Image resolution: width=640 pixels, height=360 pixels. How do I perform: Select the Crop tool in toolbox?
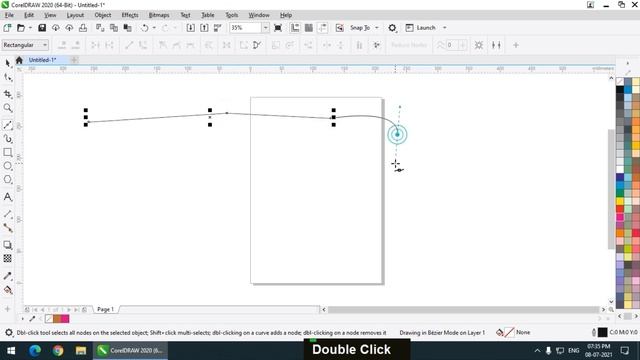[7, 94]
